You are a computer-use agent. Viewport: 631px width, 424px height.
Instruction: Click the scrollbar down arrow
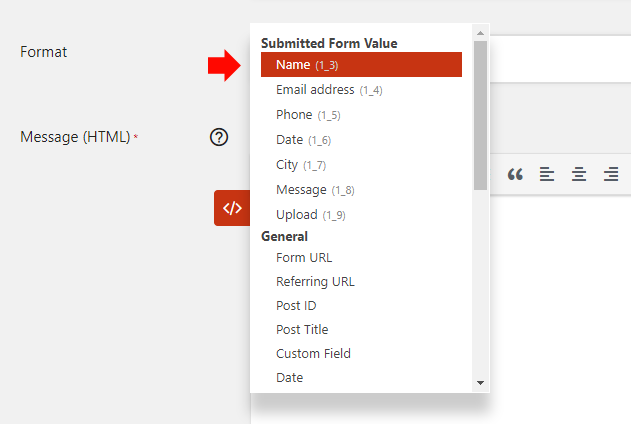click(x=480, y=383)
